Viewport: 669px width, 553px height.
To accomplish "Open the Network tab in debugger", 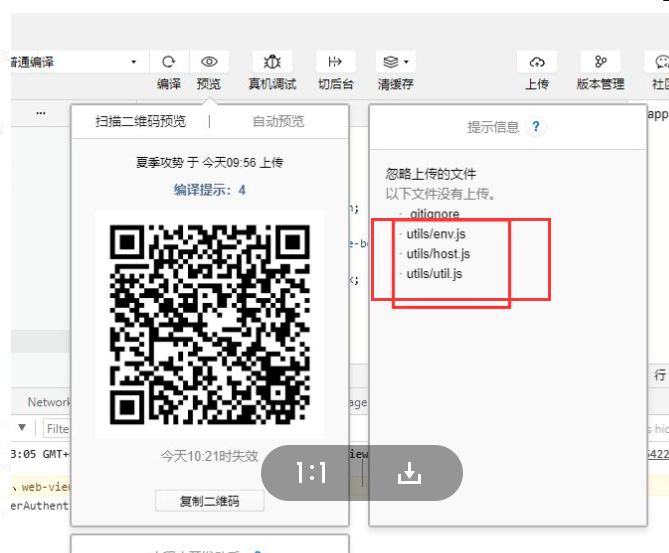I will (x=49, y=402).
